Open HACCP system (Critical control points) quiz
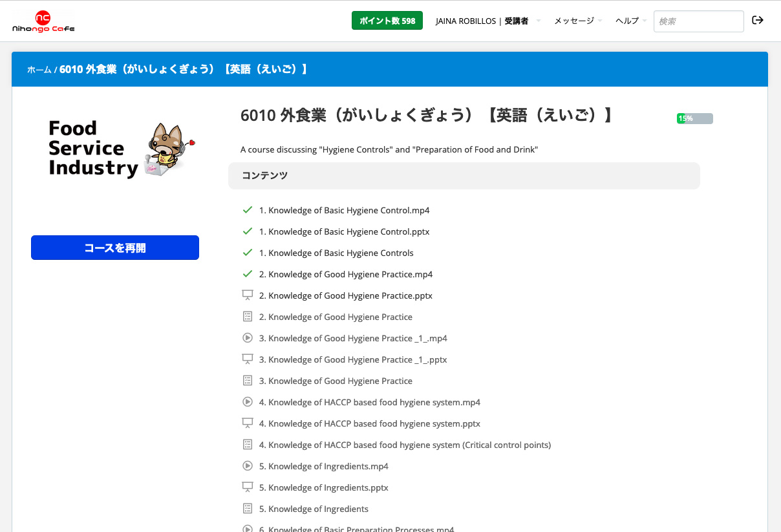Screen dimensions: 781x532 pos(405,445)
